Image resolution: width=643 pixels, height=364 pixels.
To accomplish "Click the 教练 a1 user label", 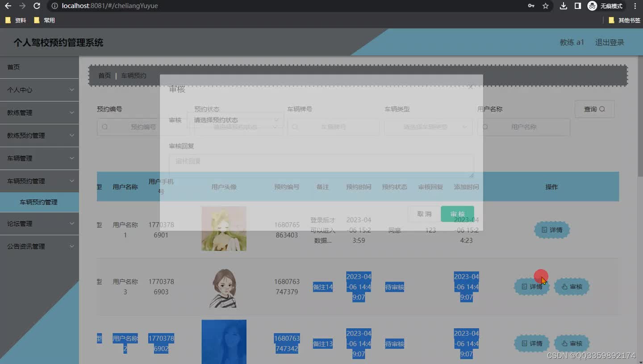I will [572, 42].
